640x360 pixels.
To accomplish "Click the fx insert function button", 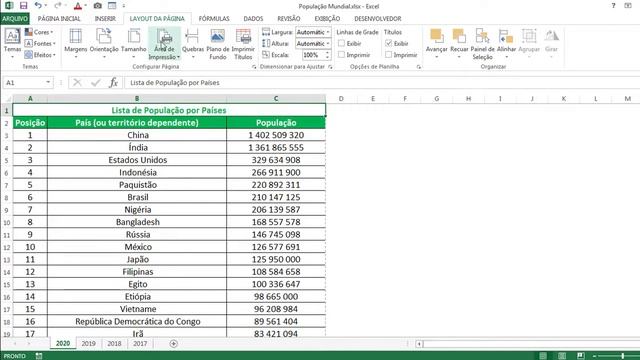I will [113, 82].
